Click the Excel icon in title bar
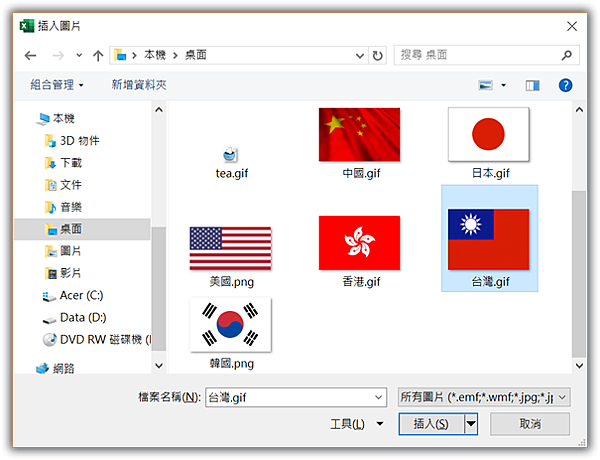Screen dimensions: 600x460 tap(26, 26)
